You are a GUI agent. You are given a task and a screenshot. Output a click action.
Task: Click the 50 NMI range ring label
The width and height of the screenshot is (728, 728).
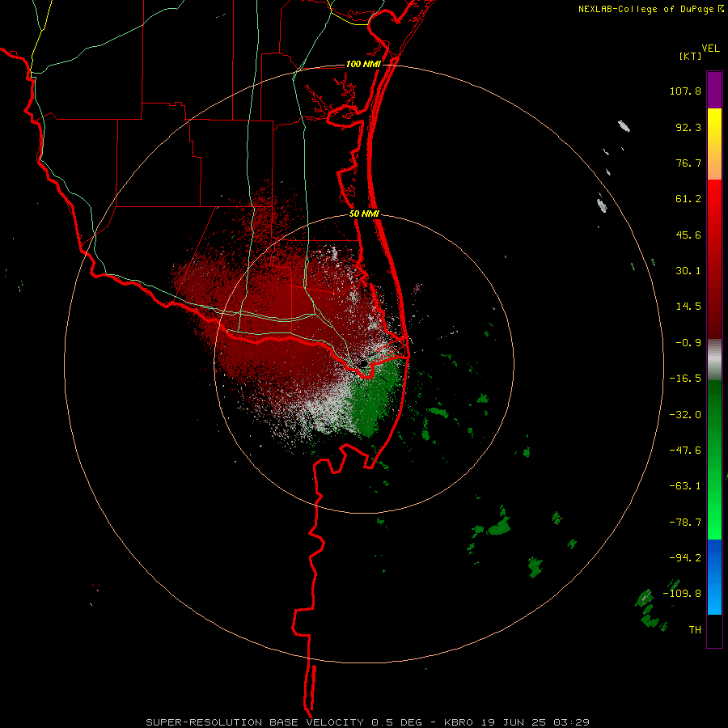pyautogui.click(x=365, y=214)
